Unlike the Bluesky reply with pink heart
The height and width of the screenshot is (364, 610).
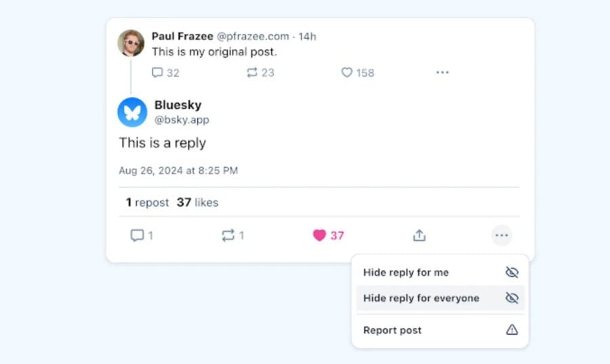[x=319, y=235]
